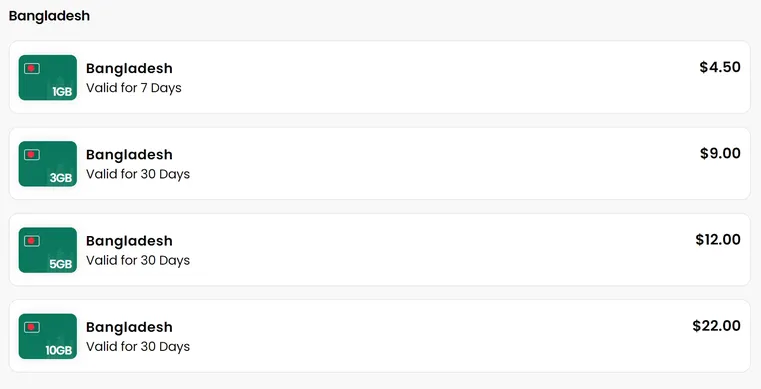The width and height of the screenshot is (761, 389).
Task: Click 'Valid for 30 Days' on $9.00 card
Action: [138, 174]
